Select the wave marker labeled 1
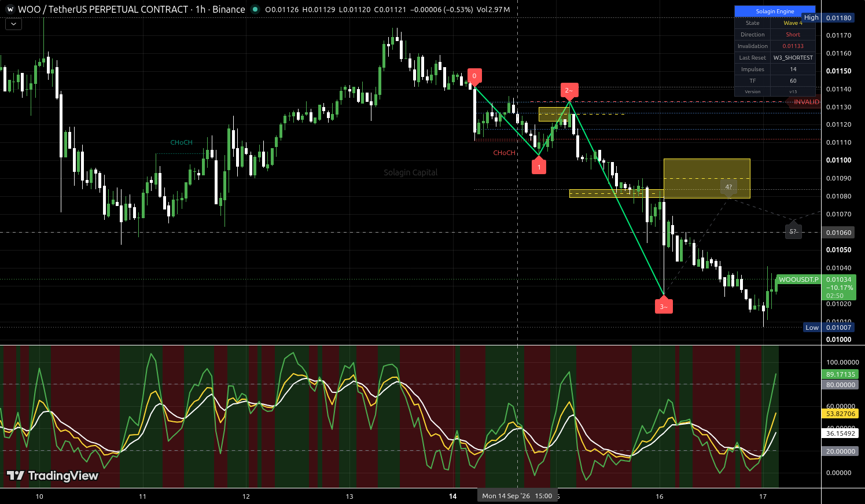The width and height of the screenshot is (865, 504). tap(539, 166)
